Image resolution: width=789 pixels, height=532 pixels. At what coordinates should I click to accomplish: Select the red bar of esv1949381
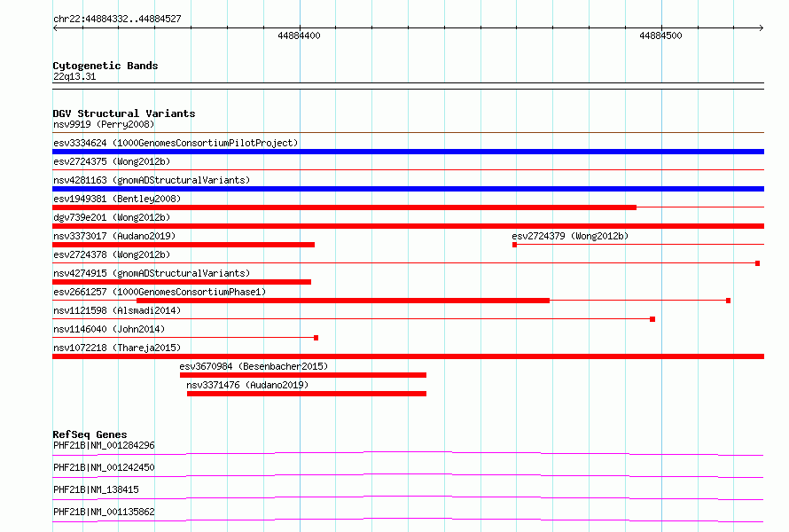(x=344, y=207)
